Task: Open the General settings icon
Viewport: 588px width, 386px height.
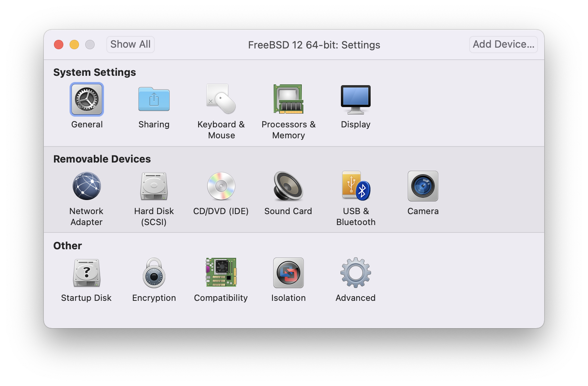Action: pyautogui.click(x=86, y=99)
